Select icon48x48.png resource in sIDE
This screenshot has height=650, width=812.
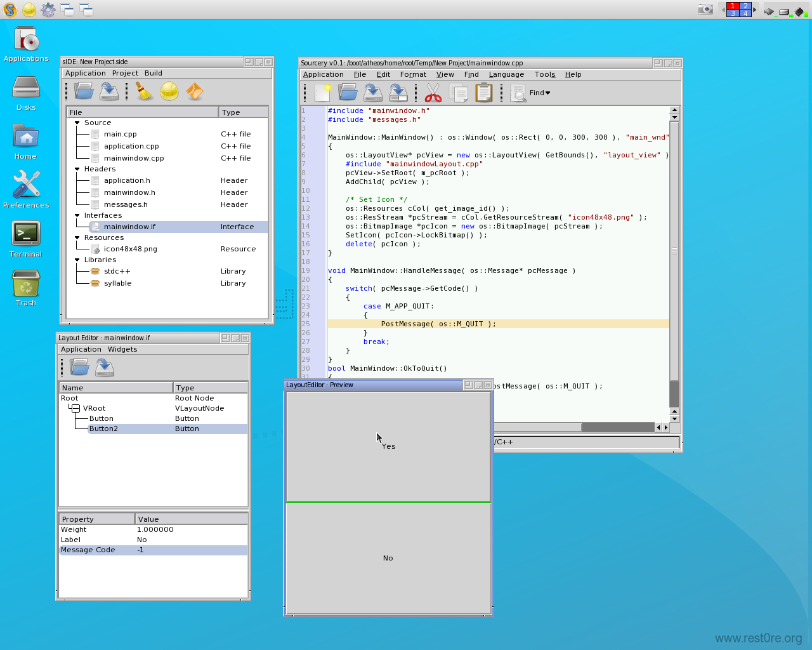(x=131, y=249)
